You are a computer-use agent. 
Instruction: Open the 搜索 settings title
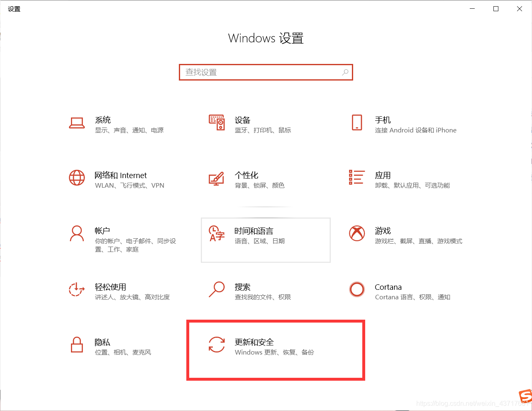(243, 287)
